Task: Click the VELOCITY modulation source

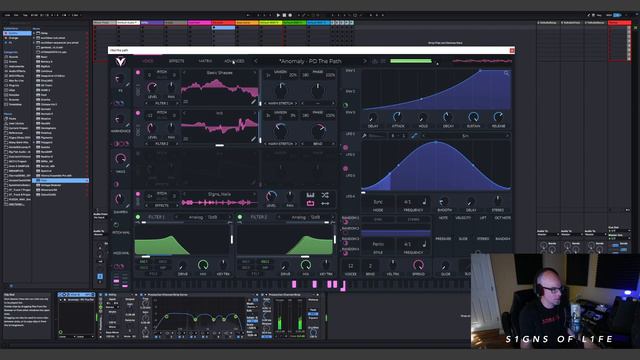Action: coord(463,218)
